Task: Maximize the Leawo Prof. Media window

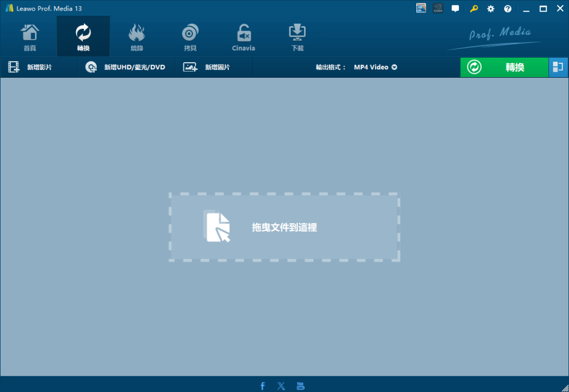Action: (x=543, y=9)
